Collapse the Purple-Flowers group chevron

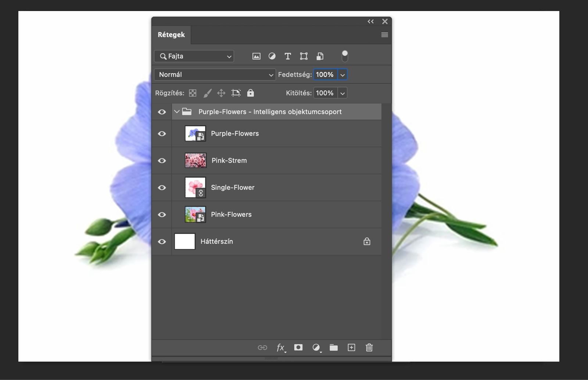pos(177,111)
